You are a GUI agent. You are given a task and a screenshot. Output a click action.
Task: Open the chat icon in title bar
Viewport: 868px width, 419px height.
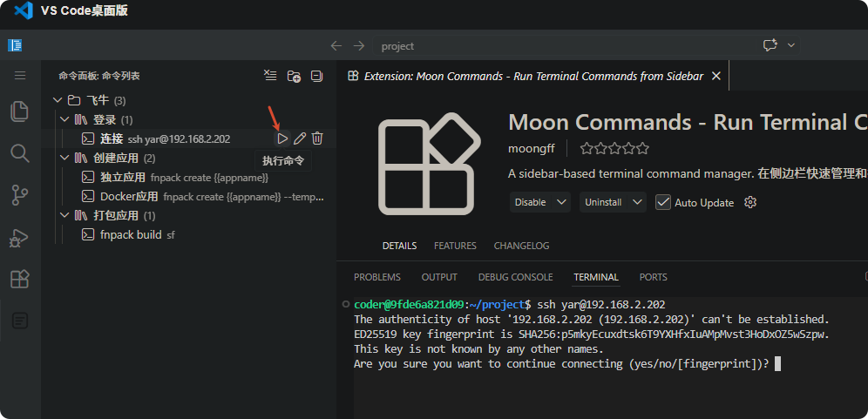coord(770,45)
